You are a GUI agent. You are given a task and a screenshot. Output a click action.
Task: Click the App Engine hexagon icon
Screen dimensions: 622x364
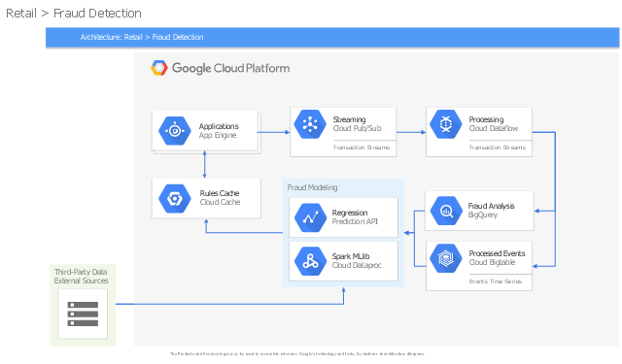click(175, 131)
